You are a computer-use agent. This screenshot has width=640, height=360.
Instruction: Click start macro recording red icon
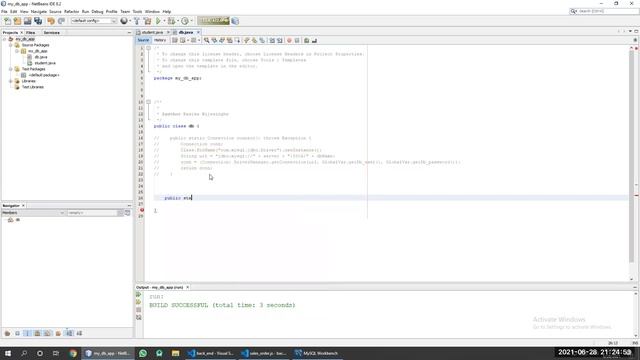289,40
